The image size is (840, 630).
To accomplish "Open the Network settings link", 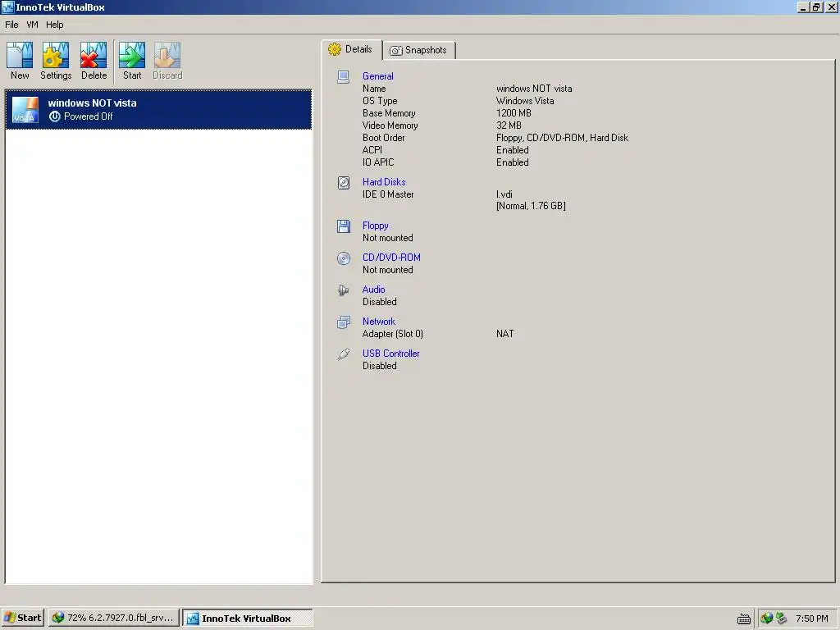I will tap(379, 322).
